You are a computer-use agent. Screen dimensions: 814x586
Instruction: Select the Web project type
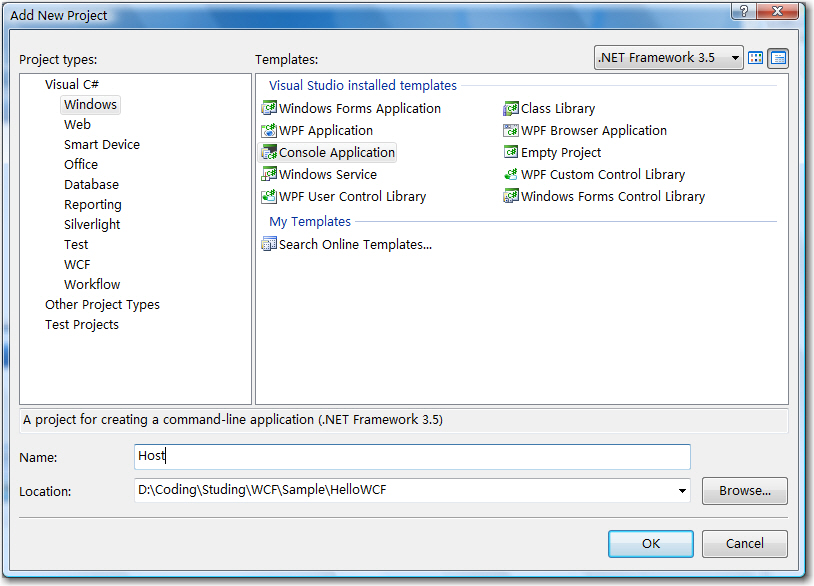tap(77, 125)
